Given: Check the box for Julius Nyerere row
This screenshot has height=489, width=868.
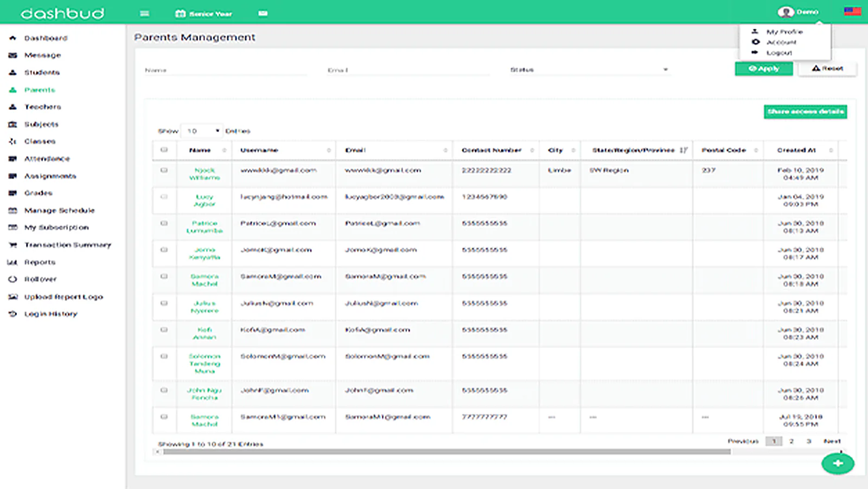Looking at the screenshot, I should coord(164,303).
